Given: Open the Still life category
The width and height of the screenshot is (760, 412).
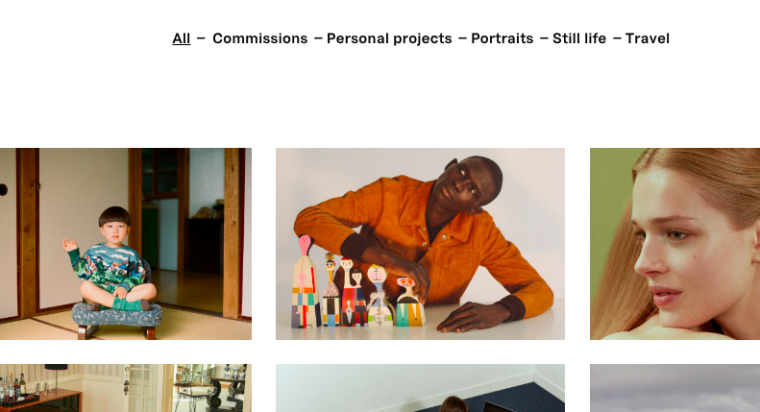Looking at the screenshot, I should click(x=579, y=38).
